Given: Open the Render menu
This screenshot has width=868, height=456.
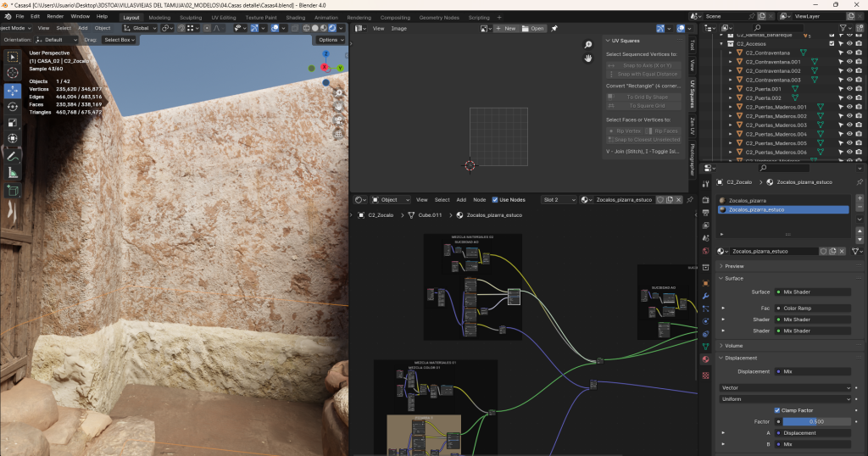Looking at the screenshot, I should click(55, 16).
